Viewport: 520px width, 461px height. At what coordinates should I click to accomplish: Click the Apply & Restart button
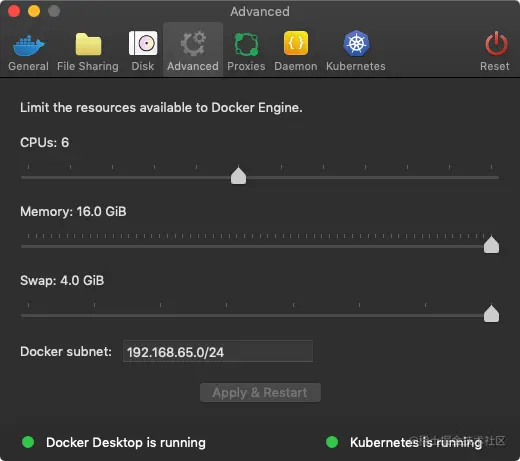point(260,393)
